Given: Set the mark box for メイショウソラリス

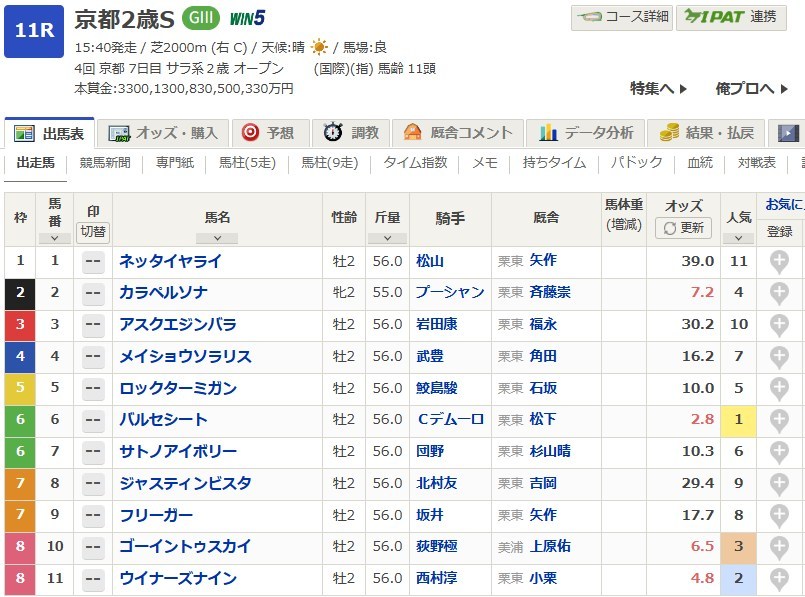Looking at the screenshot, I should click(93, 357).
